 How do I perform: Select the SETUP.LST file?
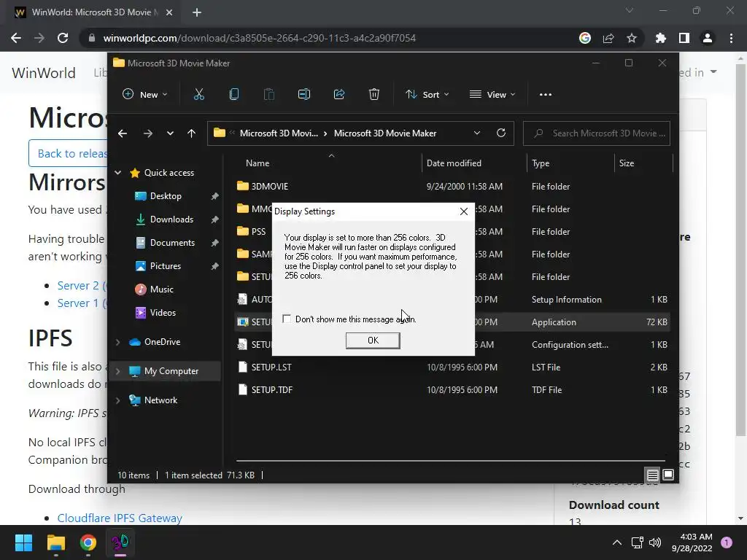(x=271, y=367)
